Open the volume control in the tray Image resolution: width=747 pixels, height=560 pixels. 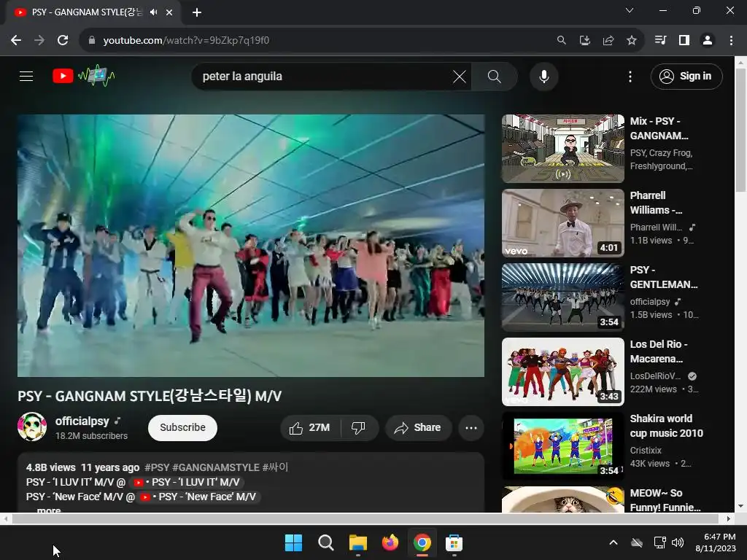(678, 542)
